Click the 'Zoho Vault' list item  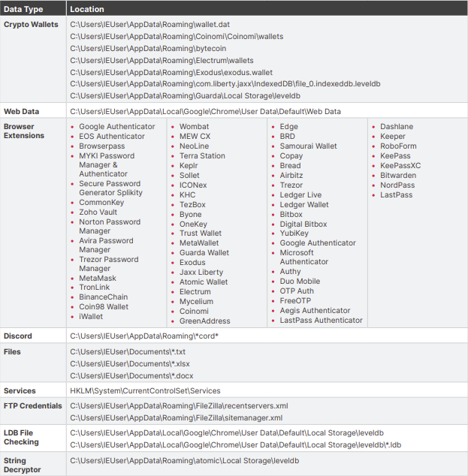point(98,212)
